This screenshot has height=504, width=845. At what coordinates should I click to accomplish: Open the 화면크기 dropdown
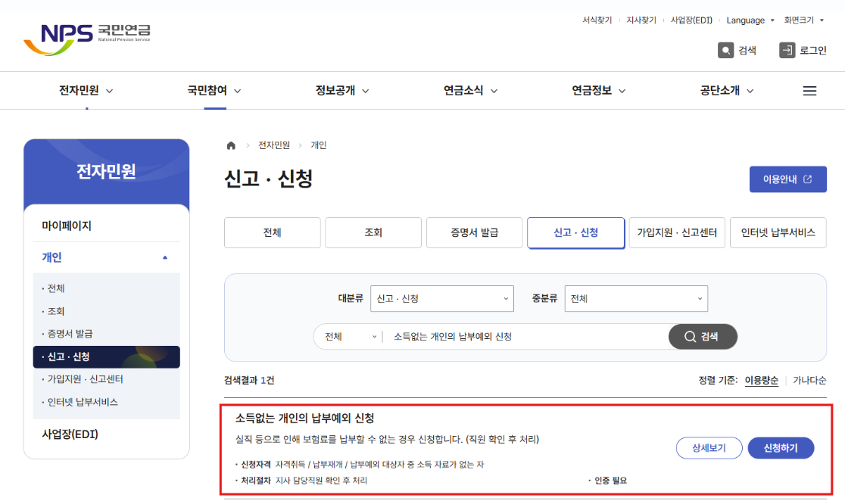(803, 20)
